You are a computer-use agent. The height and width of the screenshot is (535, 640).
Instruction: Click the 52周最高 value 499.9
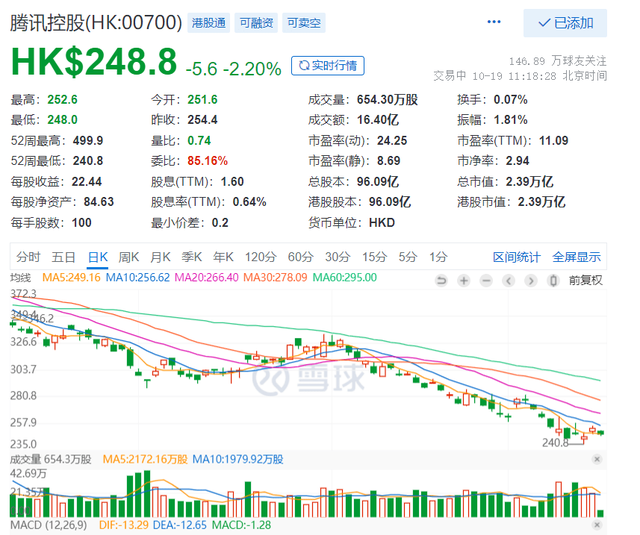(88, 141)
